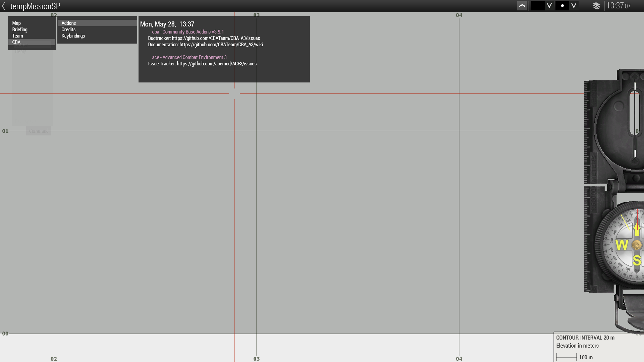Click the dot marker shape preview
The height and width of the screenshot is (362, 644).
pyautogui.click(x=562, y=6)
